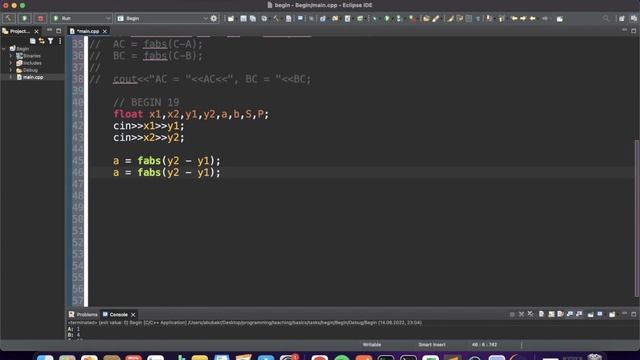
Task: Toggle Scroll Lock in console toolbar
Action: pos(551,314)
